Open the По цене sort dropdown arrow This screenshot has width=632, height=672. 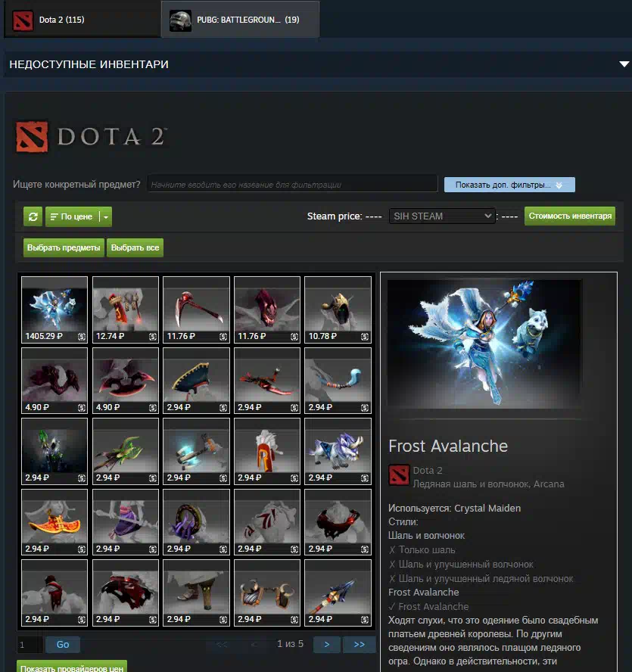(106, 216)
